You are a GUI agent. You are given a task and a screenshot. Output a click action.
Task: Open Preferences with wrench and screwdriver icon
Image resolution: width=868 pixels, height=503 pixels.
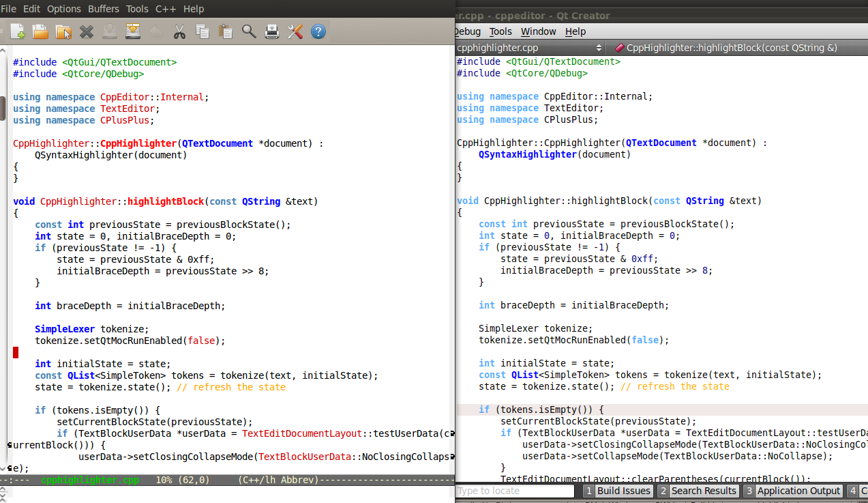point(295,31)
